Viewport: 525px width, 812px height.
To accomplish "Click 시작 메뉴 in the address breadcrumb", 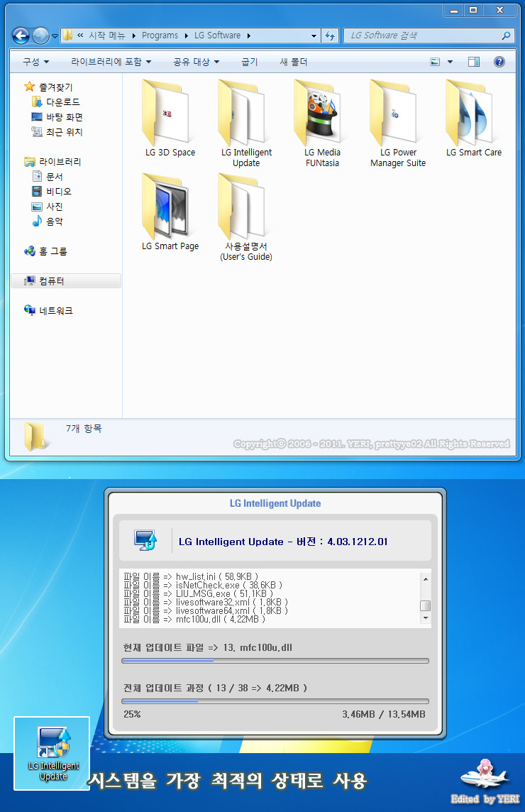I will [106, 35].
